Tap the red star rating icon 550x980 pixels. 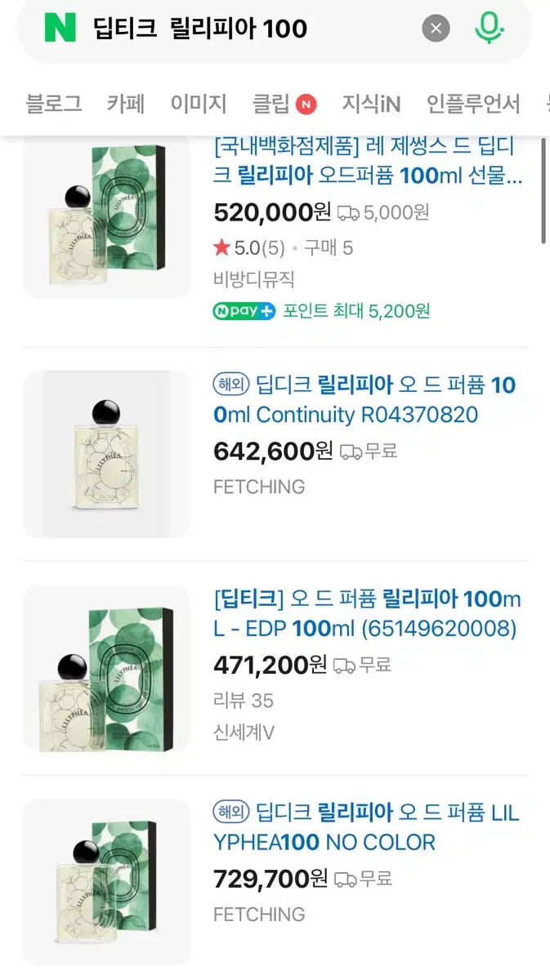[221, 247]
